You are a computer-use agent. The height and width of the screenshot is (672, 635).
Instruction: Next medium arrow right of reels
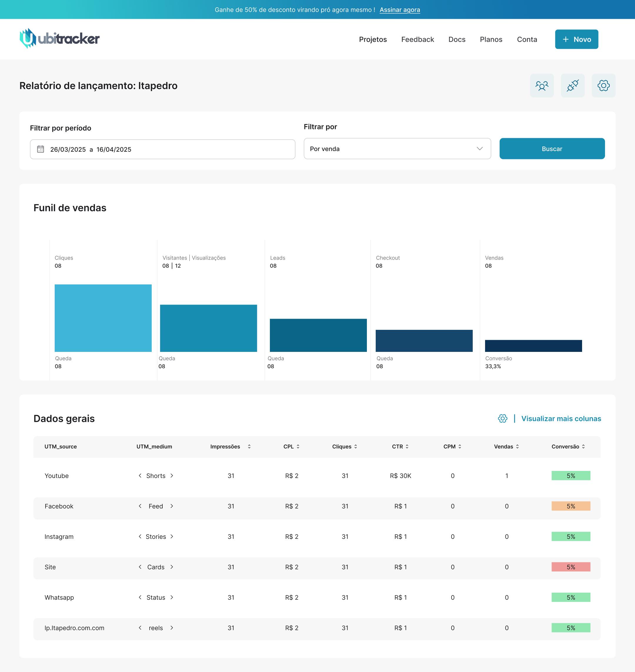click(x=172, y=628)
